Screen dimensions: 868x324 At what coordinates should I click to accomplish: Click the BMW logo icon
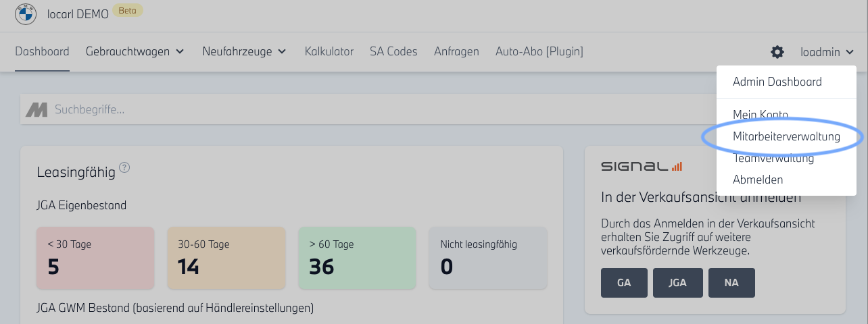pyautogui.click(x=26, y=13)
